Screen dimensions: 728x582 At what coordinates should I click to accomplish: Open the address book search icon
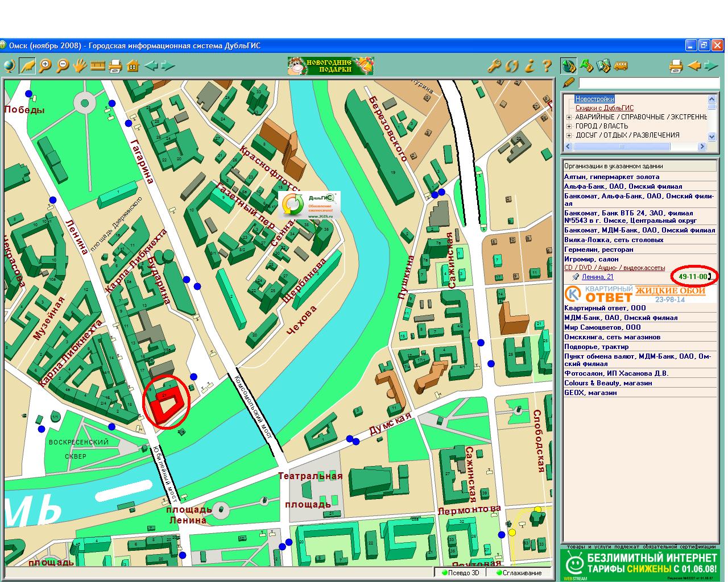point(603,66)
